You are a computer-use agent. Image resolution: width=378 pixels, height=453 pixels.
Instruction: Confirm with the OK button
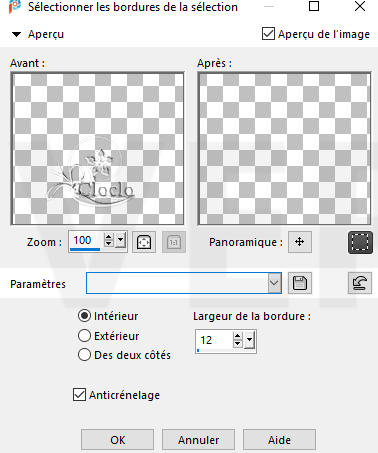pos(117,440)
